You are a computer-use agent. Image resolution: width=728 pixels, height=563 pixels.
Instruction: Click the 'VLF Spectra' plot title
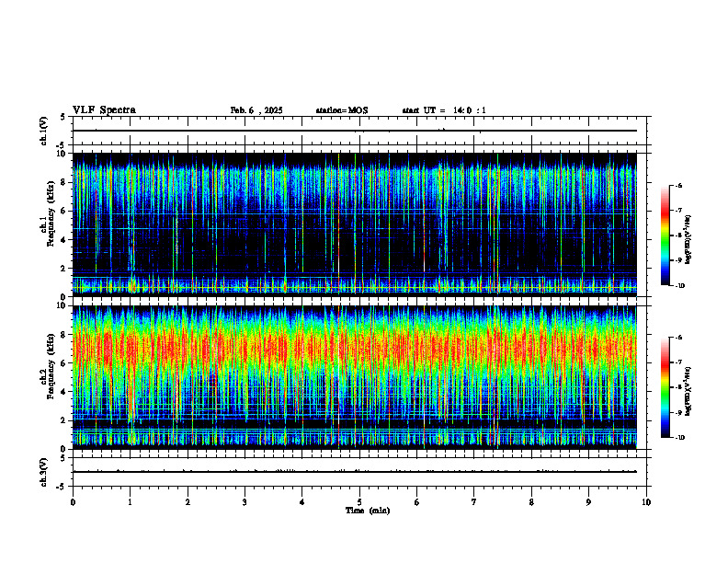(x=105, y=110)
